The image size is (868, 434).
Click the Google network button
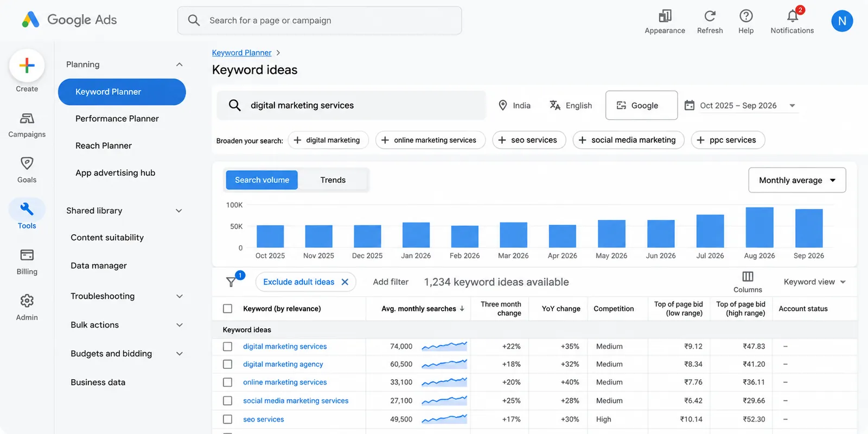click(x=641, y=105)
